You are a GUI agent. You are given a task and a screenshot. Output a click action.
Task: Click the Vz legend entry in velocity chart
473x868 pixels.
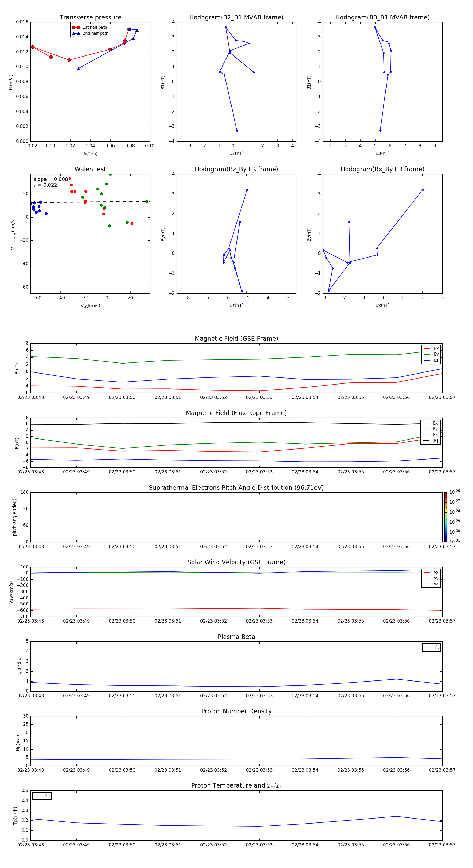point(431,584)
